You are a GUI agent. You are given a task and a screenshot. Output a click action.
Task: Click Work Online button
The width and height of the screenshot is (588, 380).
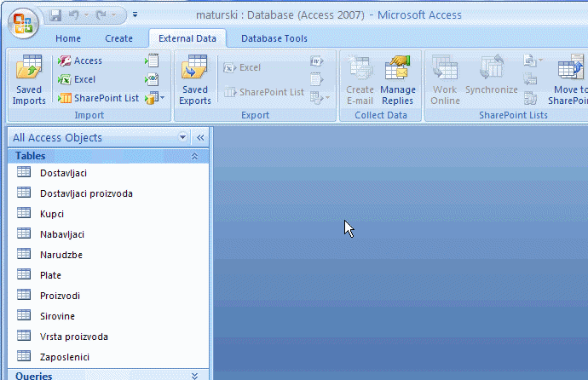pyautogui.click(x=445, y=80)
